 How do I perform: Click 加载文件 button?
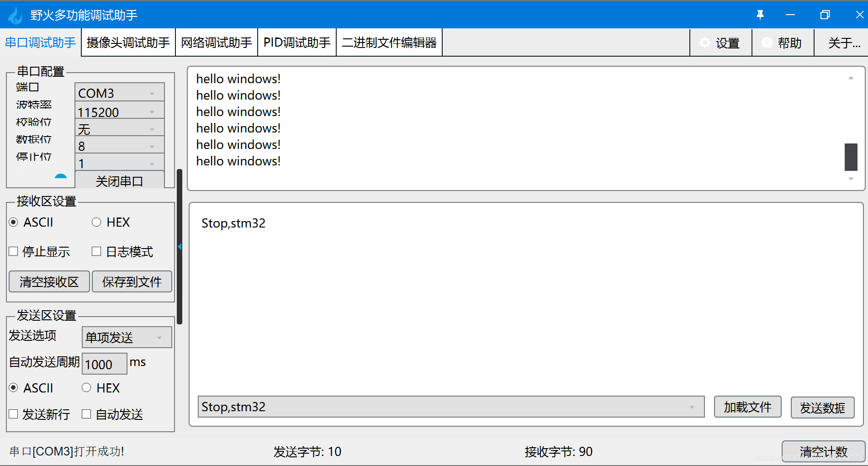[748, 407]
